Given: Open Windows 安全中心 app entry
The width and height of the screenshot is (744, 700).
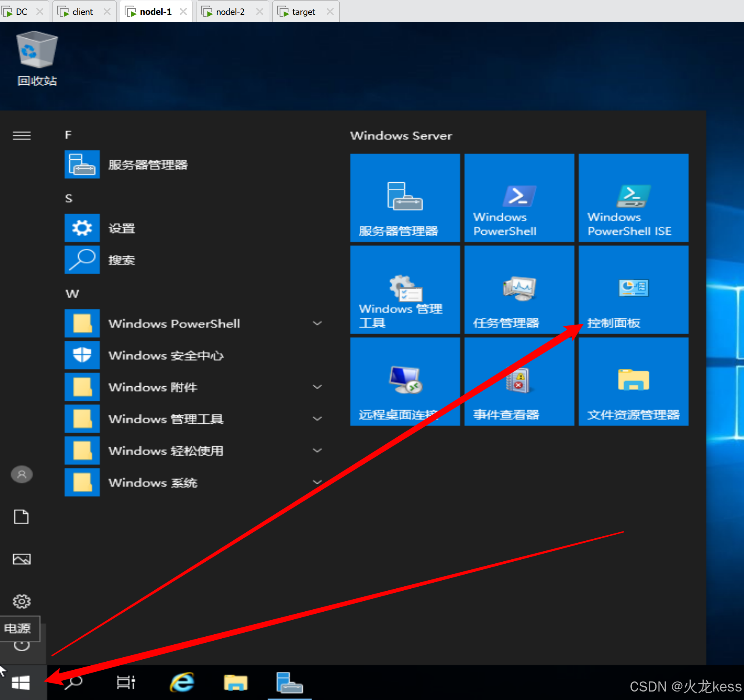Looking at the screenshot, I should tap(194, 355).
